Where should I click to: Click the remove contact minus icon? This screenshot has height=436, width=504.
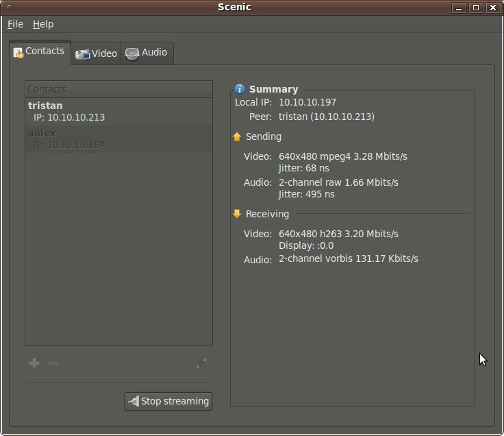point(53,363)
